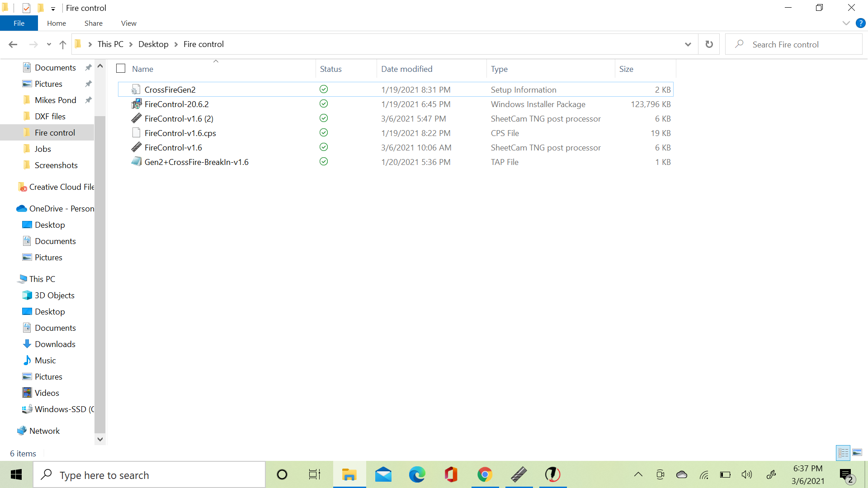Image resolution: width=868 pixels, height=488 pixels.
Task: Open Screenshots folder in sidebar
Action: [56, 165]
